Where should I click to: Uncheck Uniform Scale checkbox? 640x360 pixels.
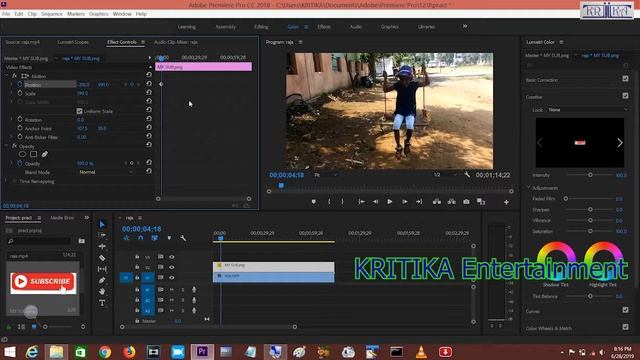[x=80, y=111]
